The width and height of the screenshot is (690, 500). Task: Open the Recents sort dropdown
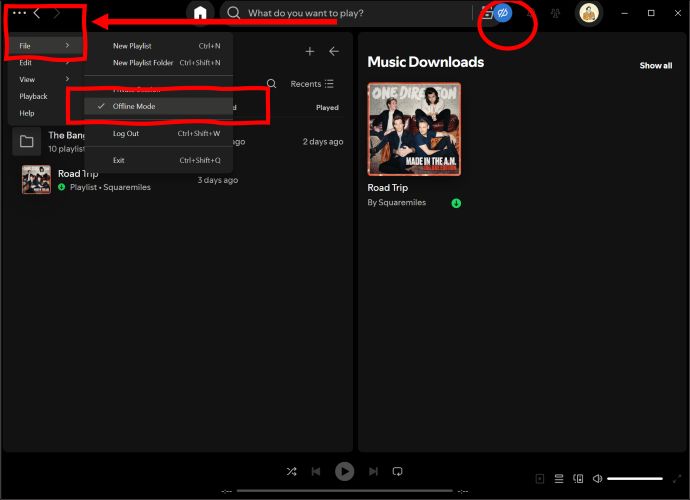click(x=312, y=84)
